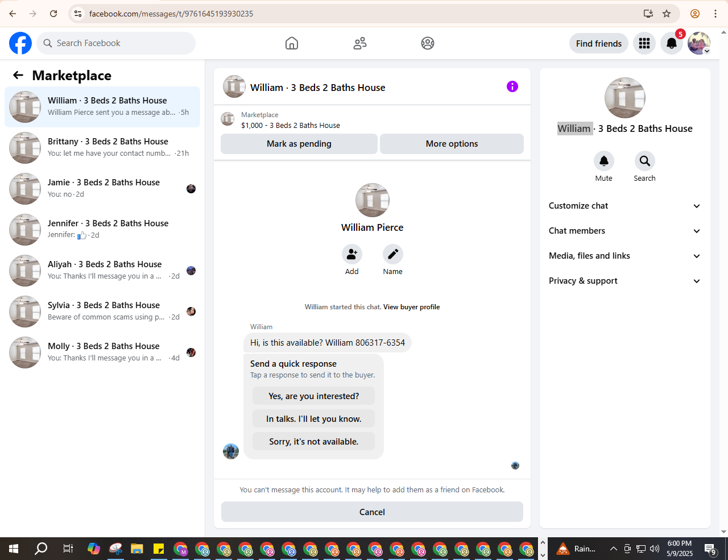The height and width of the screenshot is (560, 728).
Task: Click the Search magnifier in chat details
Action: coord(645,161)
